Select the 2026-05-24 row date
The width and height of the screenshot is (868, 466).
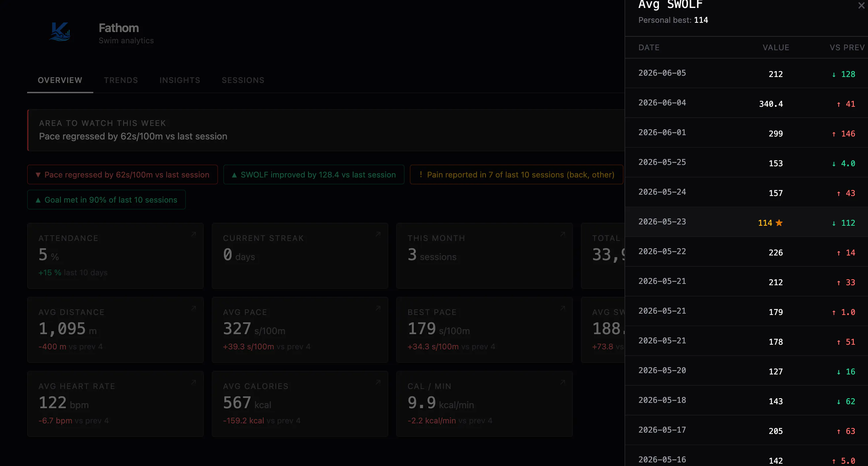click(662, 192)
